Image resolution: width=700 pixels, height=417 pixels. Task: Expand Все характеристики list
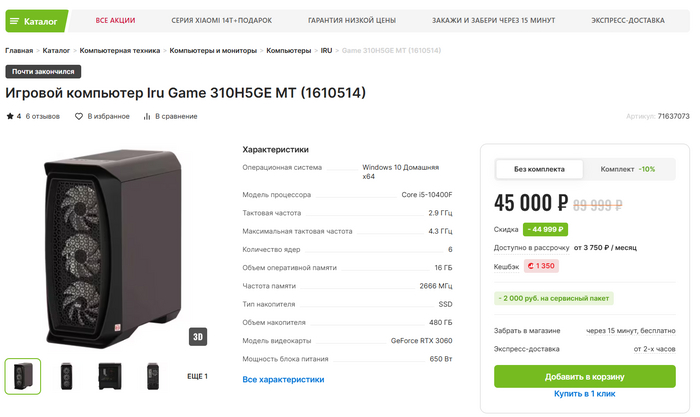(283, 379)
